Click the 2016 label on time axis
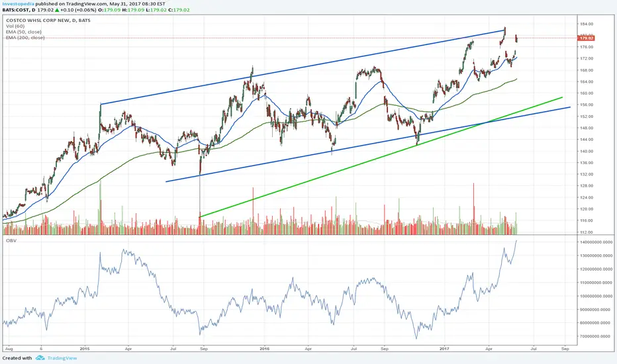The height and width of the screenshot is (364, 617). point(264,349)
